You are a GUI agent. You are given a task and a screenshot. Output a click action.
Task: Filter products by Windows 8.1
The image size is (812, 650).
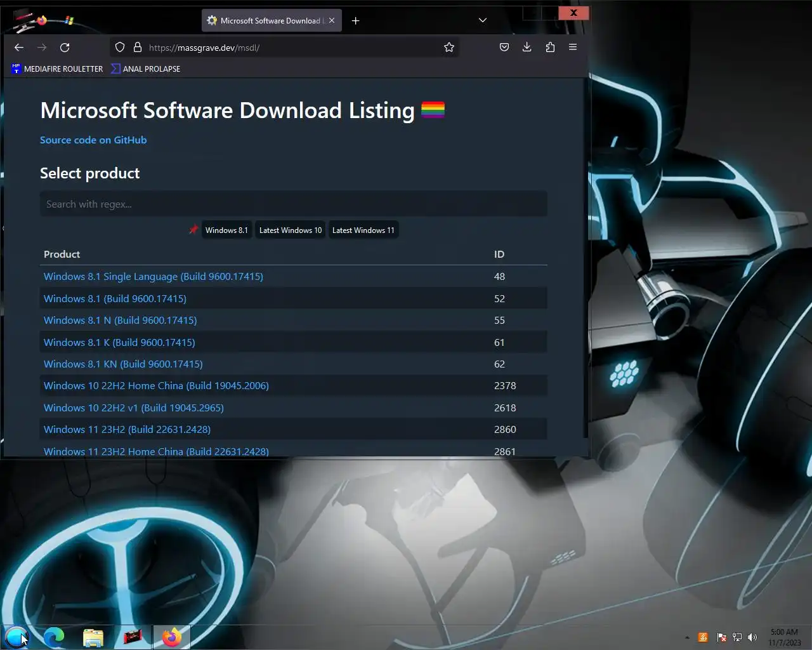pos(226,230)
